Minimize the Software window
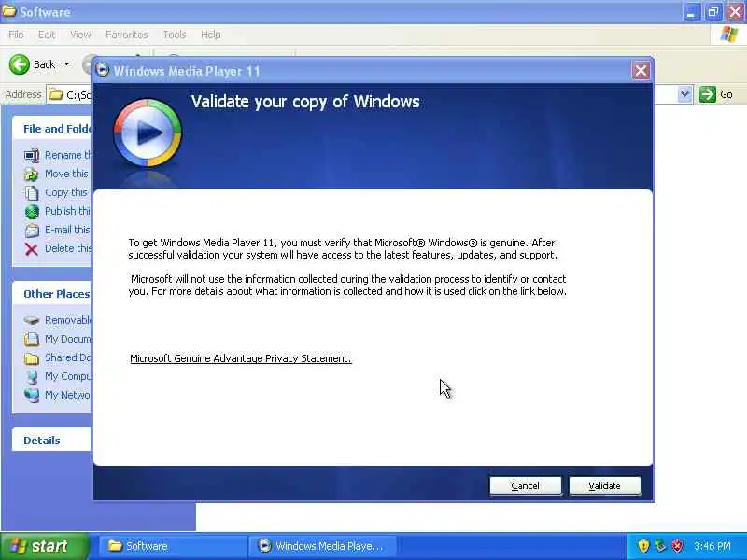 (x=691, y=12)
